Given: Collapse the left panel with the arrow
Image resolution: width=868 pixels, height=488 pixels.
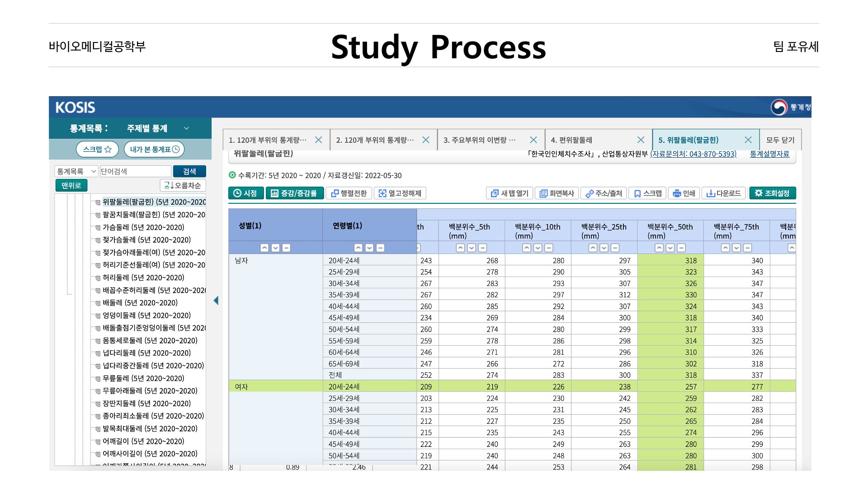Looking at the screenshot, I should tap(216, 300).
